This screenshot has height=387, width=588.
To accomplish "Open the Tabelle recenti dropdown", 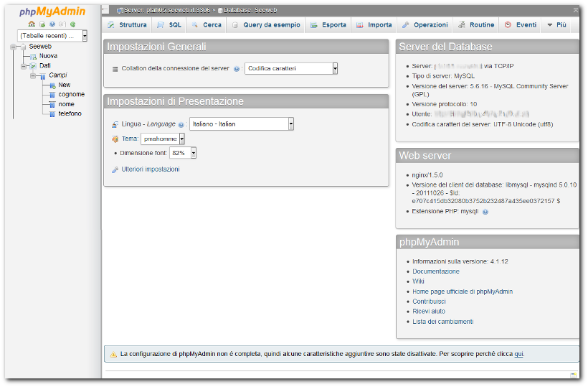I will (52, 36).
